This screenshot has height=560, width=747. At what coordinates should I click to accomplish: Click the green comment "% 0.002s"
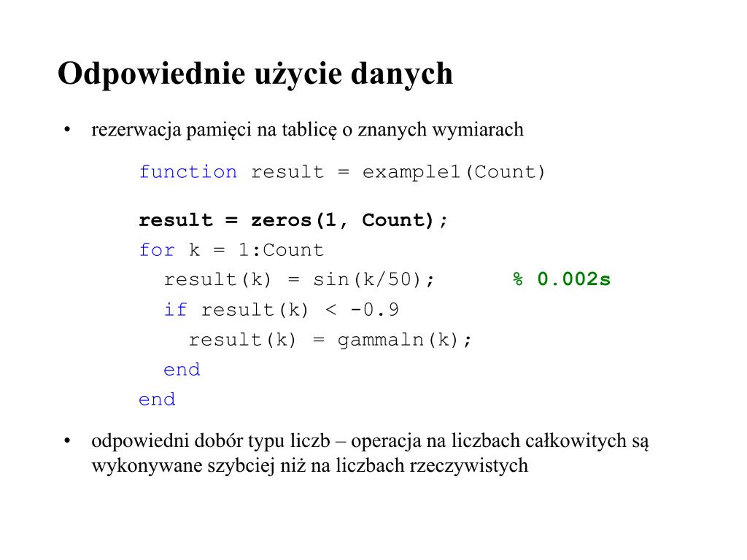pyautogui.click(x=562, y=279)
